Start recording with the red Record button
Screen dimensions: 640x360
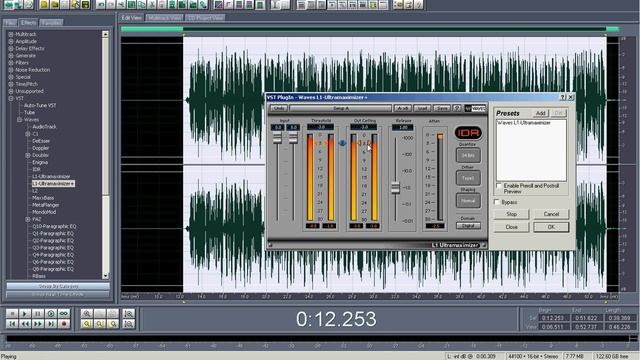pos(64,324)
